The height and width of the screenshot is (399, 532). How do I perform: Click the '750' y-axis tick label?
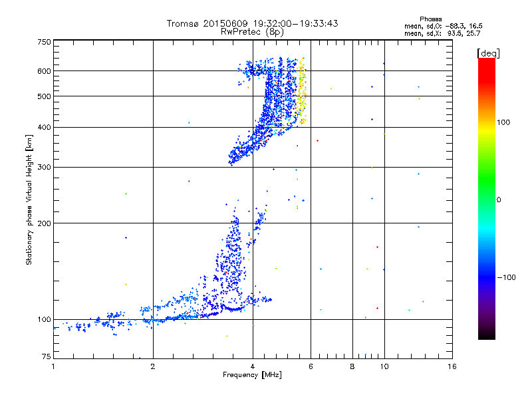(x=44, y=42)
